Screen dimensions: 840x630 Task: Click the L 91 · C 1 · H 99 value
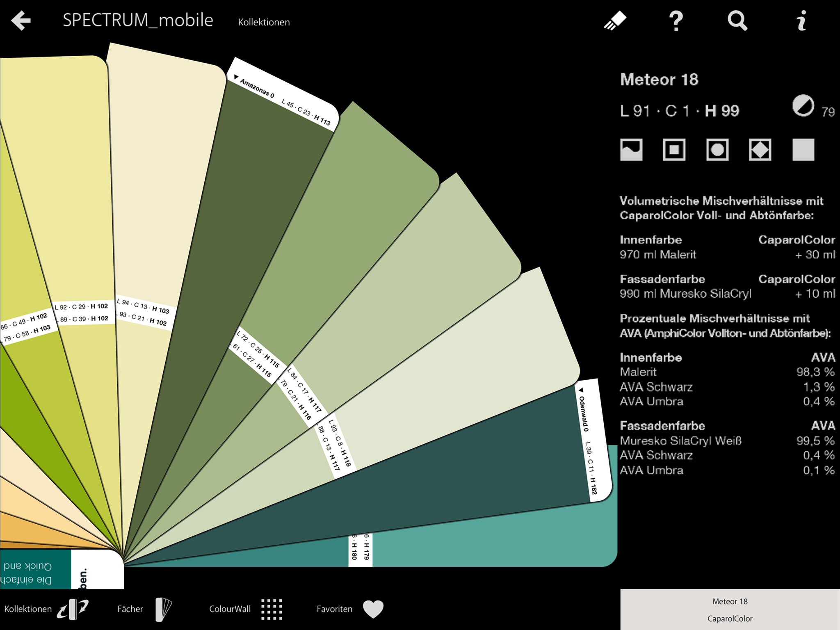tap(680, 111)
